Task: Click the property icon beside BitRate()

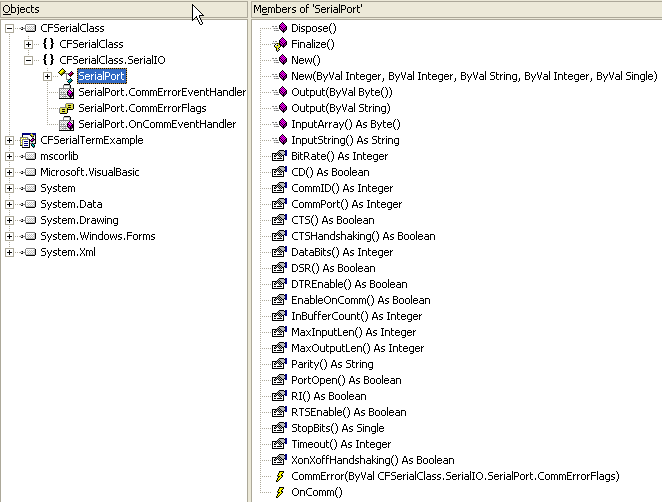Action: pos(280,156)
